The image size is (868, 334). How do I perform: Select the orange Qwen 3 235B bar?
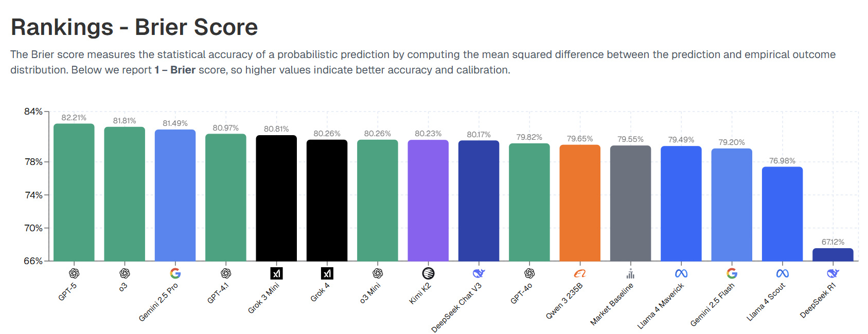coord(580,203)
